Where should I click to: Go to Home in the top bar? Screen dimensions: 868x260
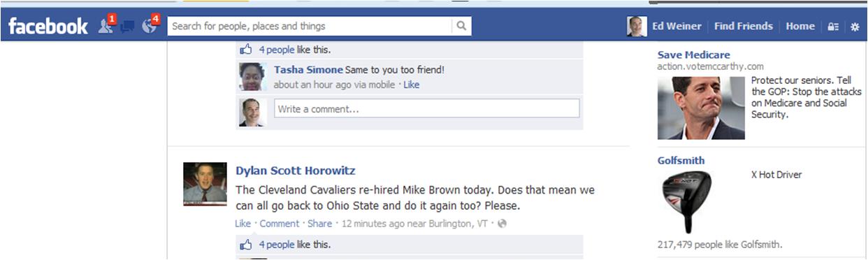(x=800, y=26)
